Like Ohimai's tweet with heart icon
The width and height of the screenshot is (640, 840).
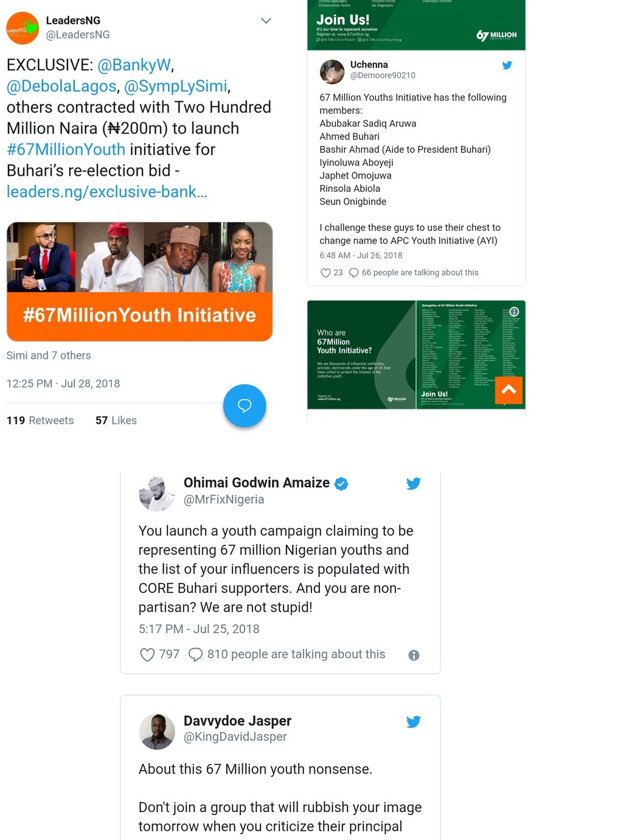click(147, 654)
